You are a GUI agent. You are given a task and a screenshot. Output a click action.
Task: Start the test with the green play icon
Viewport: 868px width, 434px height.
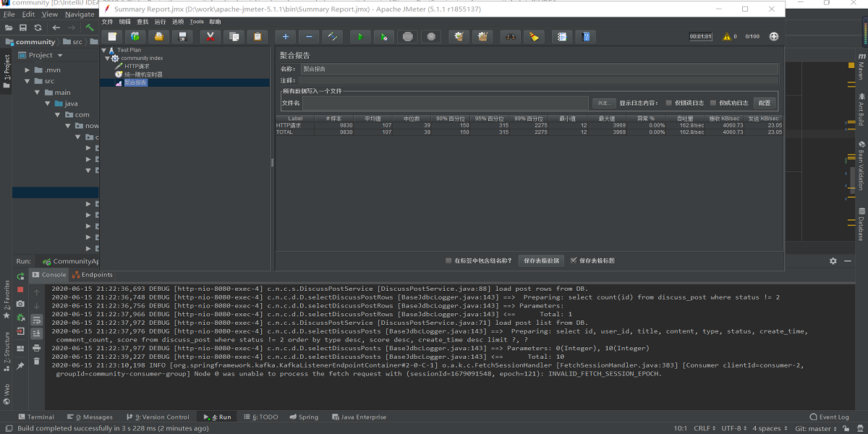pos(360,36)
